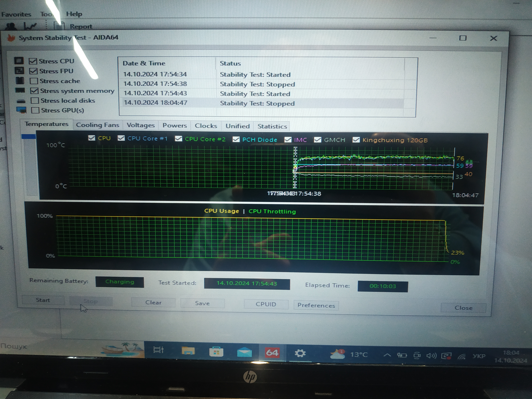Click the Start button
532x399 pixels.
pyautogui.click(x=43, y=300)
